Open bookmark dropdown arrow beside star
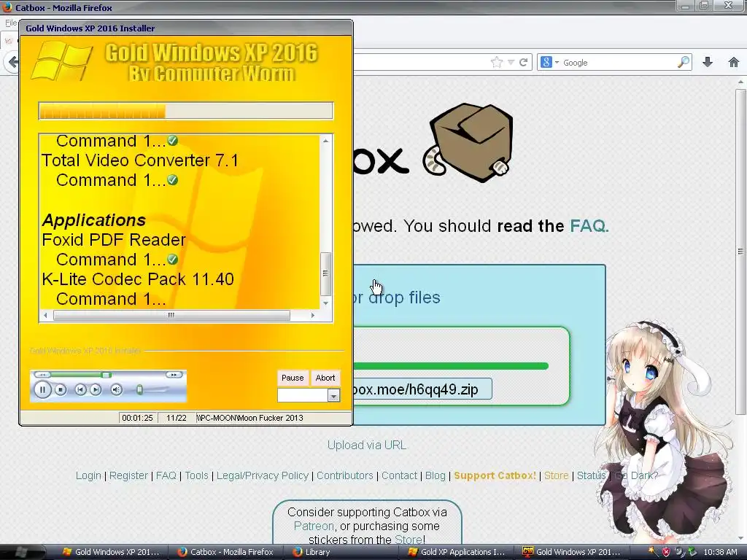The width and height of the screenshot is (747, 560). click(511, 63)
